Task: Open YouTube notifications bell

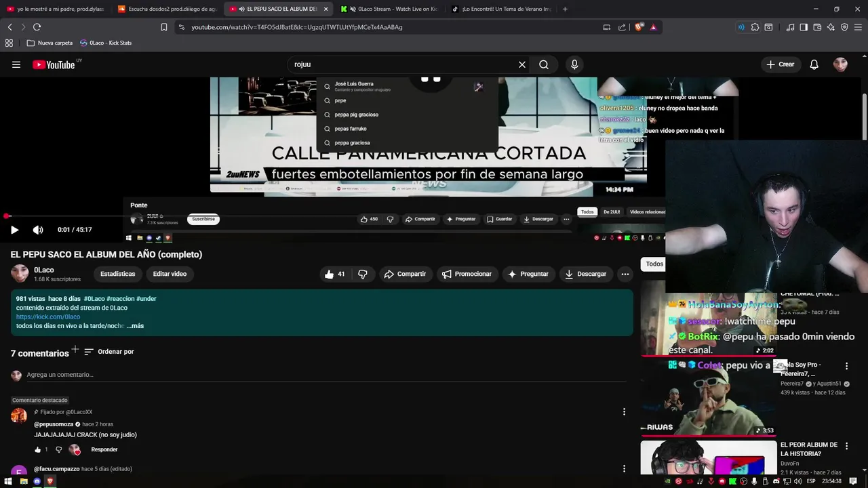Action: [x=814, y=64]
